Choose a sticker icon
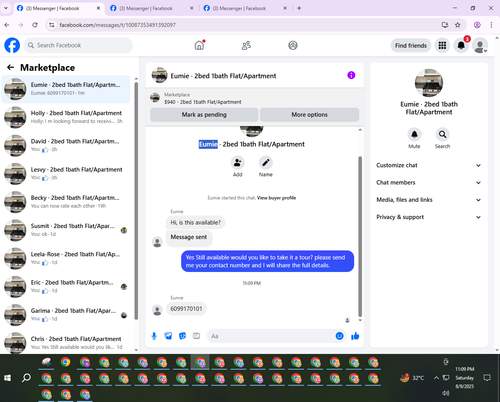 coord(182,336)
